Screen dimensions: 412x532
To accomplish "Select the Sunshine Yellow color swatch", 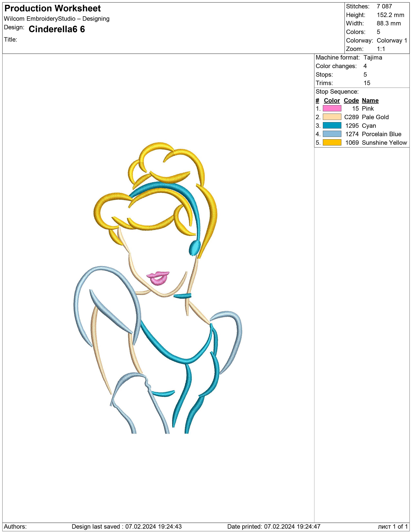I will (332, 143).
